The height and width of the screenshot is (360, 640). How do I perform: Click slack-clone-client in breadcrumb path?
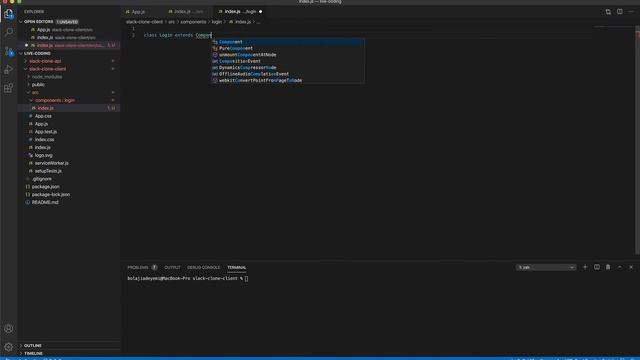click(x=144, y=22)
